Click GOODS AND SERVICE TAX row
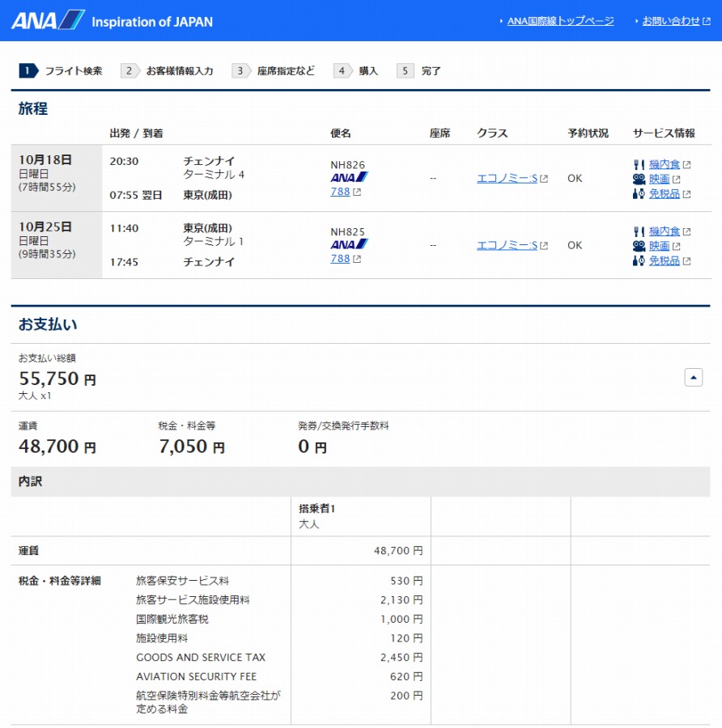 [x=279, y=658]
